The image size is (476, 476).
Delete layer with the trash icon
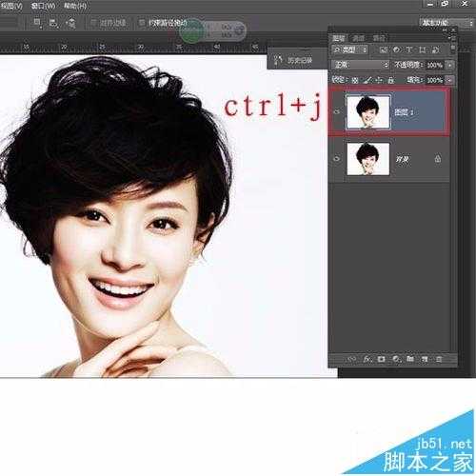click(439, 359)
